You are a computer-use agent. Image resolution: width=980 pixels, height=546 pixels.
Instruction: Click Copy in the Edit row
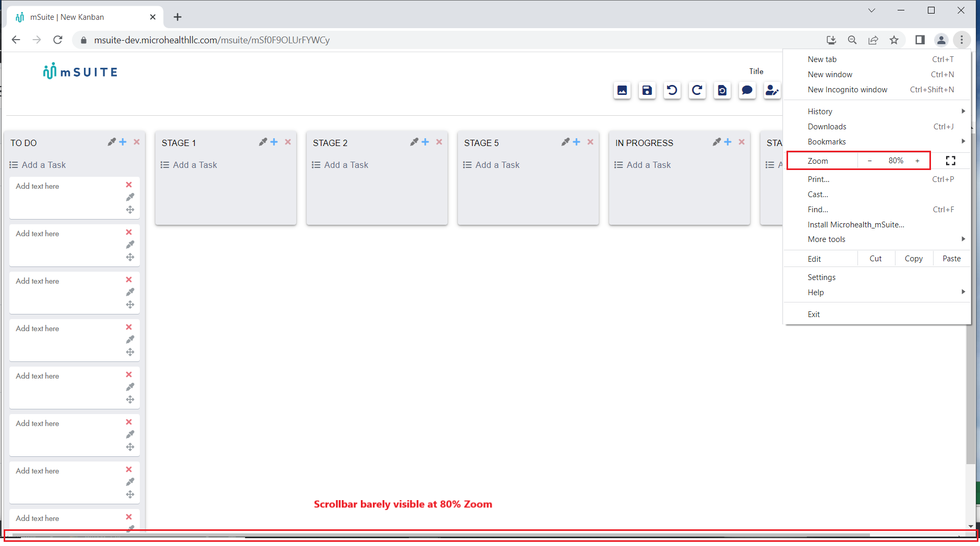coord(913,258)
